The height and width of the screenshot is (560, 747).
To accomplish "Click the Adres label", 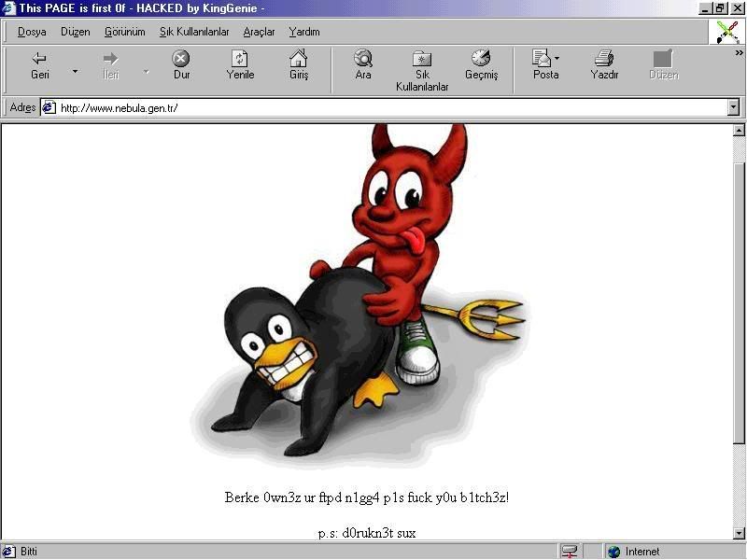I will pos(22,107).
